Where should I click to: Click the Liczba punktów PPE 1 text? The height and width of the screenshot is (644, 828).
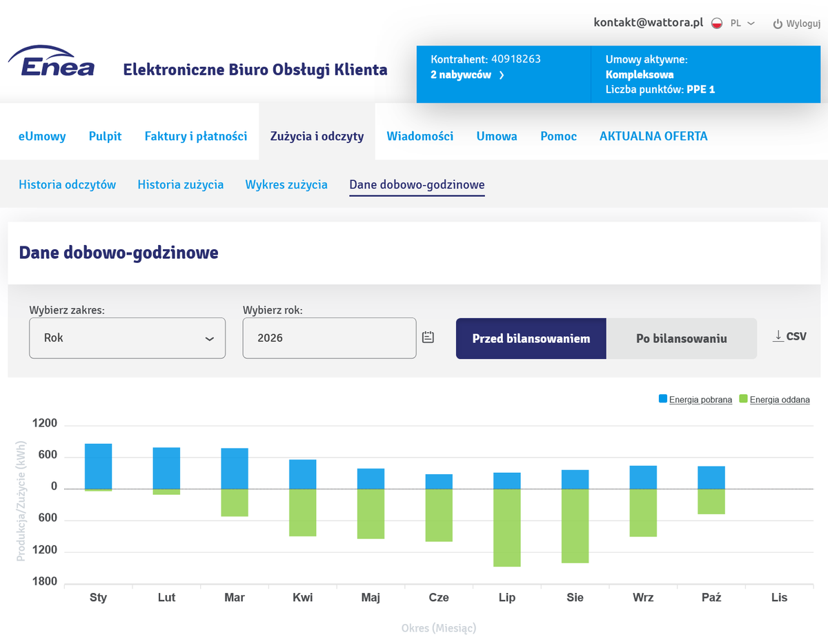pyautogui.click(x=660, y=90)
